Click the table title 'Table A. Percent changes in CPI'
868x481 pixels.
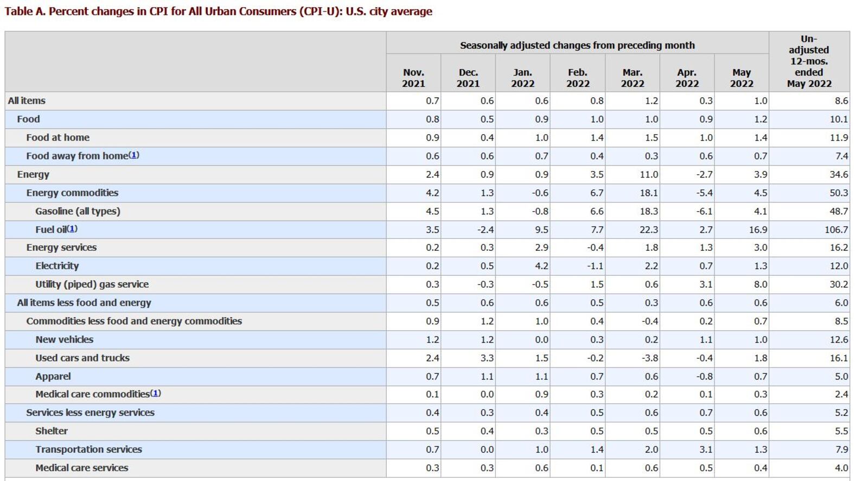coord(219,11)
